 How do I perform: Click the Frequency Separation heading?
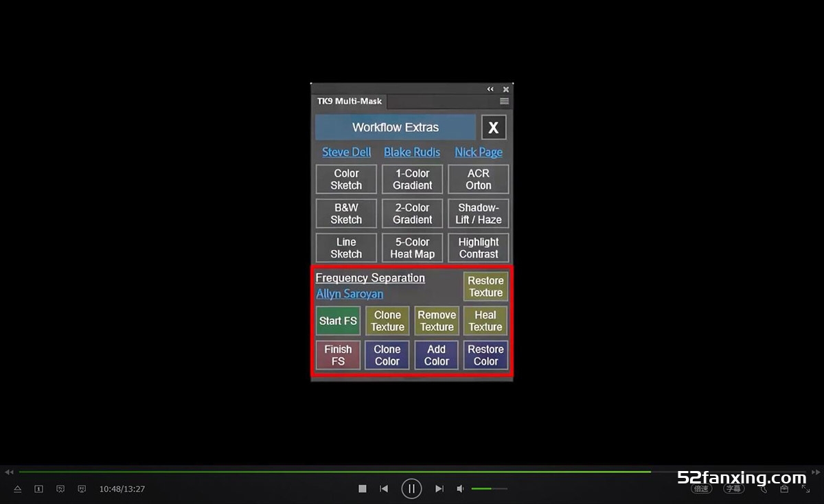click(370, 278)
